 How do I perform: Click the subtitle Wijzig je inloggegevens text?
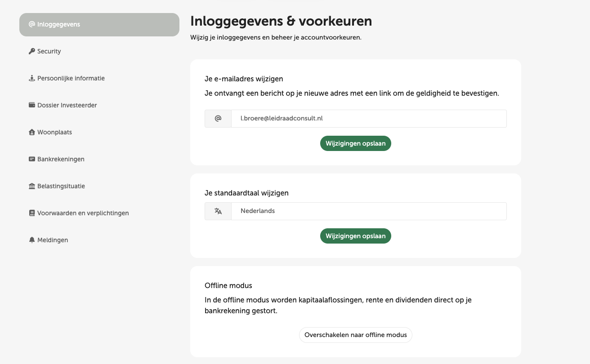[x=276, y=38]
